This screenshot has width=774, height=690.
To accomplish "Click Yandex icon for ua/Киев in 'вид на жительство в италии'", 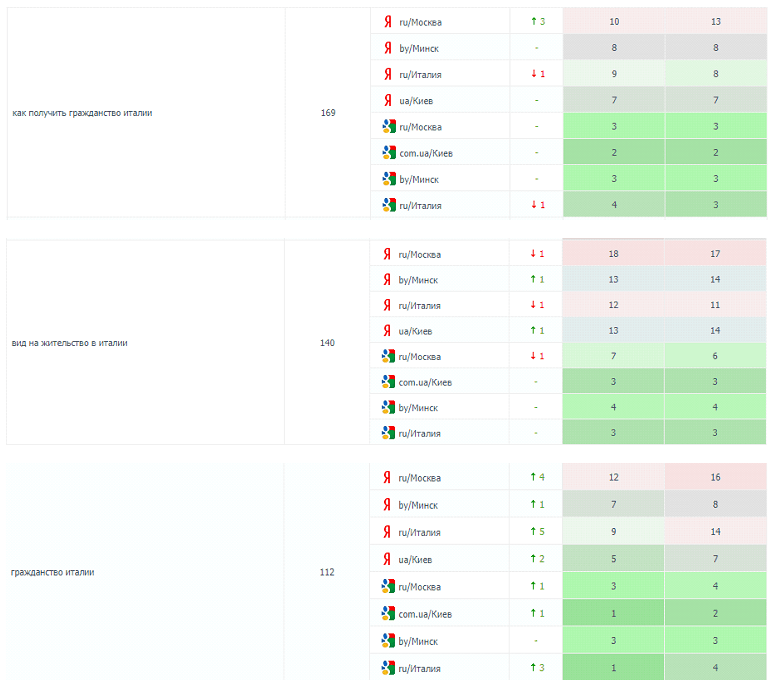I will (387, 331).
